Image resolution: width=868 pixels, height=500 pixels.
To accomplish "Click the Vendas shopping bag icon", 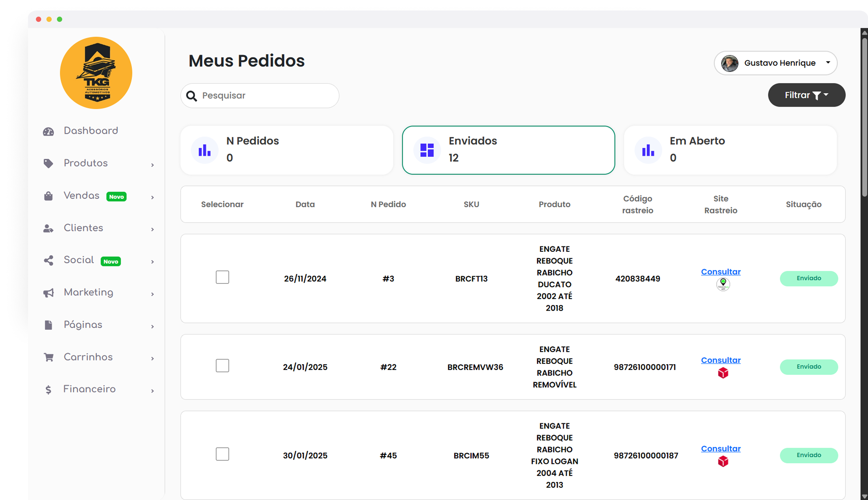I will click(x=48, y=196).
